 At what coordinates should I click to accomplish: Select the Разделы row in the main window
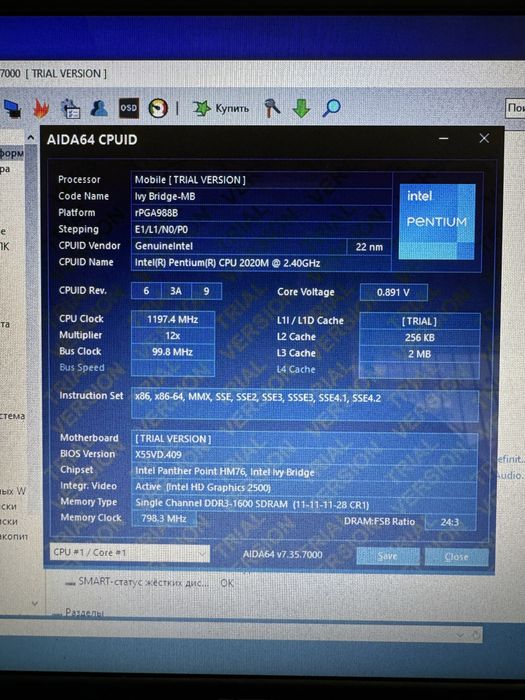tap(85, 612)
